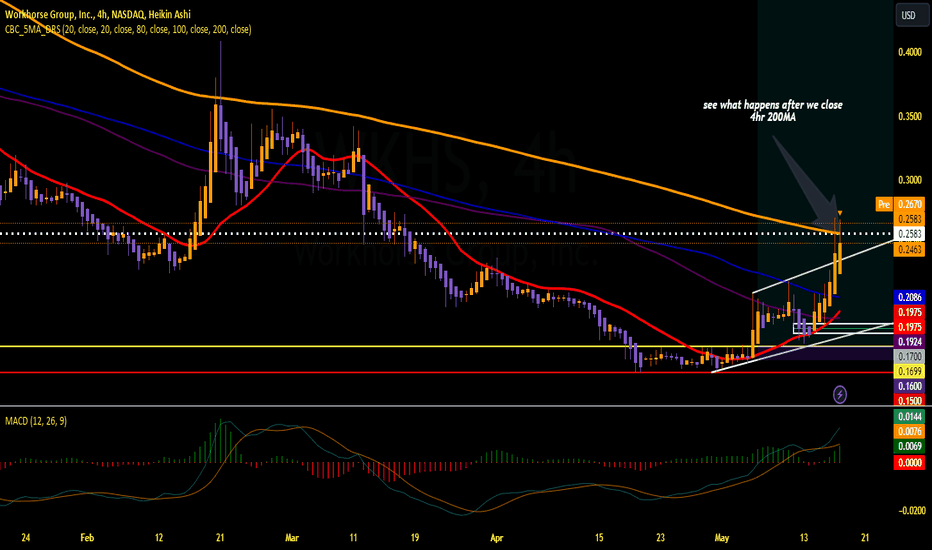This screenshot has height=550, width=932.
Task: Click the 23 date axis label
Action: (660, 538)
